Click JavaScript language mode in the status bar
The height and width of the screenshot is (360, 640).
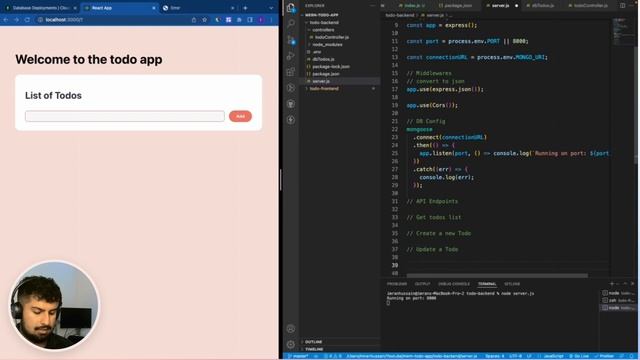[x=553, y=356]
